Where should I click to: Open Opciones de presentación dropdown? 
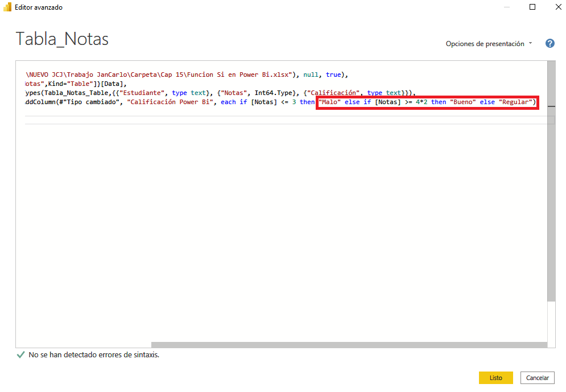click(489, 44)
